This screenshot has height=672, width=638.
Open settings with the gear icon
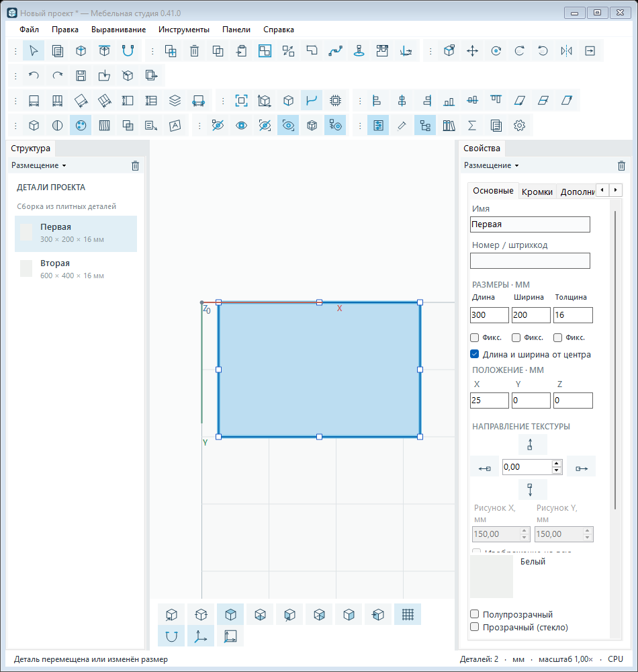coord(519,125)
